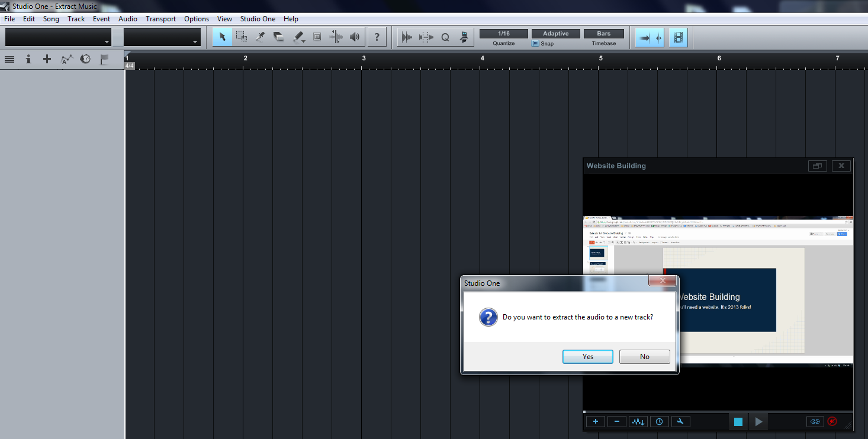Open the Edit menu

29,19
